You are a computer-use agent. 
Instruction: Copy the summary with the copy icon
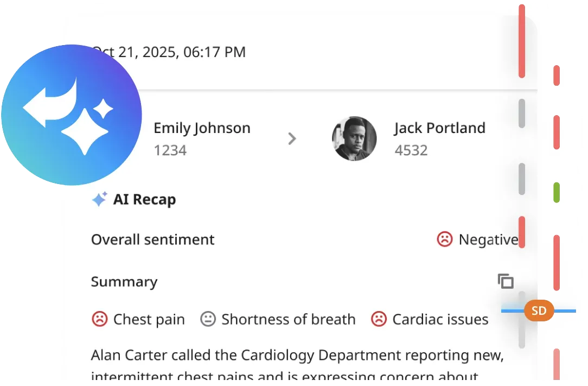tap(506, 281)
